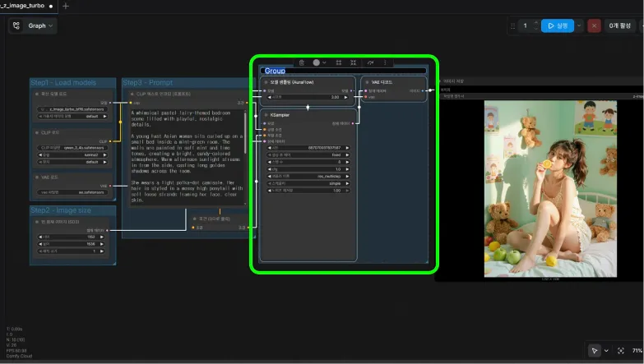This screenshot has width=644, height=364.
Task: Open the active jobs queue button
Action: click(619, 25)
